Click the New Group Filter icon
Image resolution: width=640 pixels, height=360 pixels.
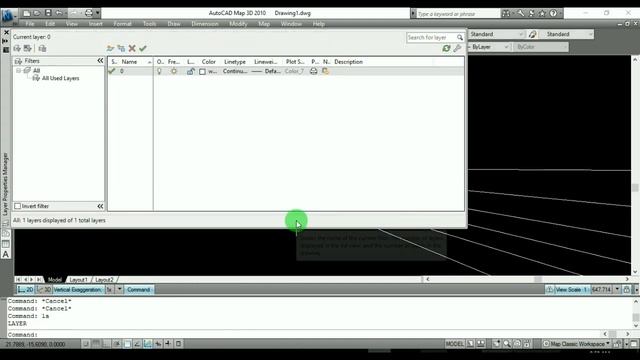coord(27,49)
